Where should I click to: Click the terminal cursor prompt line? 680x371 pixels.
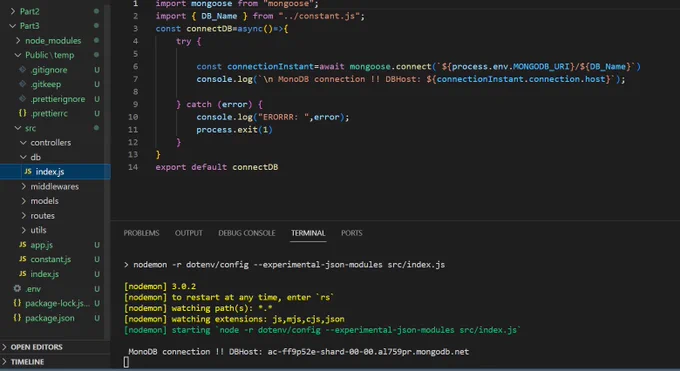(x=126, y=362)
